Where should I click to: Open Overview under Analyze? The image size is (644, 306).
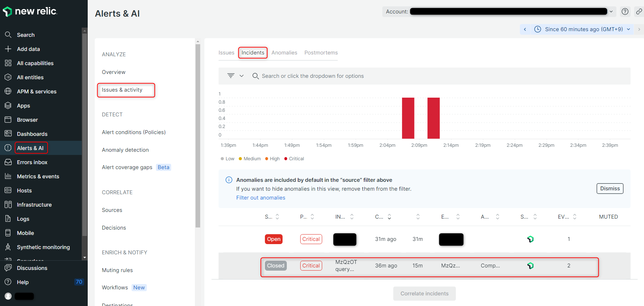click(x=114, y=72)
